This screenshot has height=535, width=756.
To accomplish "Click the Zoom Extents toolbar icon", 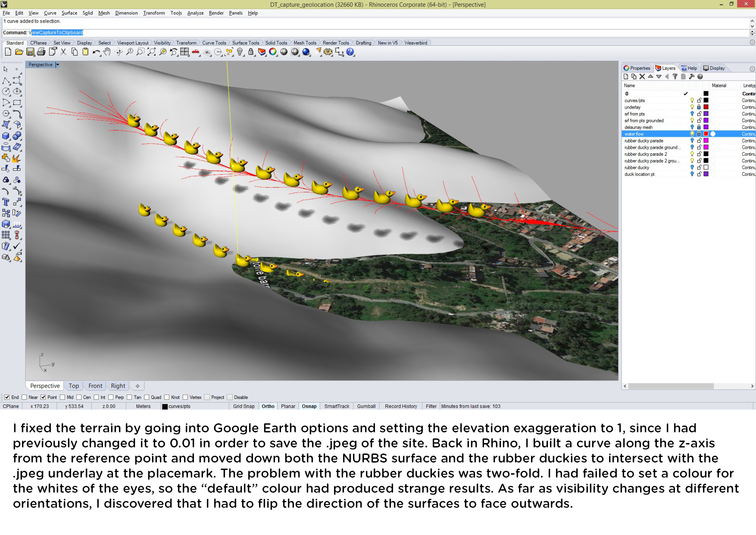I will coord(151,52).
